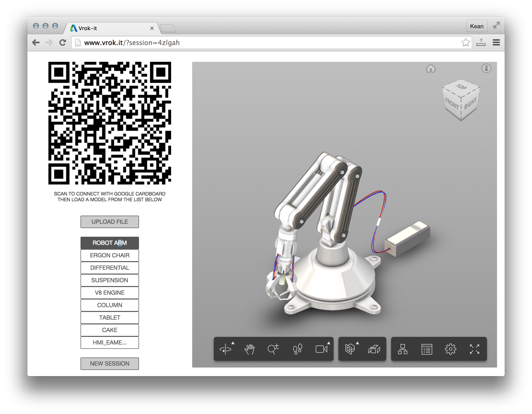Expand the Orbit tool options arrow

pyautogui.click(x=233, y=343)
